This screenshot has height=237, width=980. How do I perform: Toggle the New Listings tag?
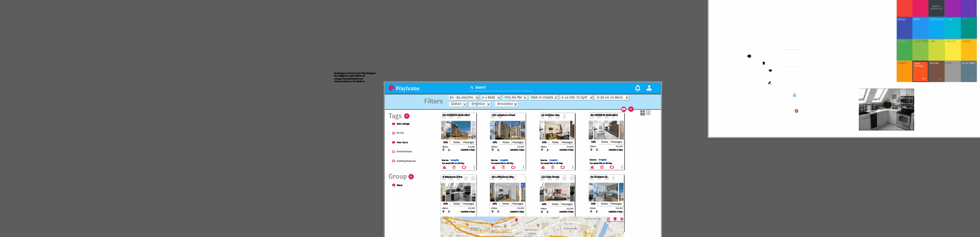(x=401, y=124)
